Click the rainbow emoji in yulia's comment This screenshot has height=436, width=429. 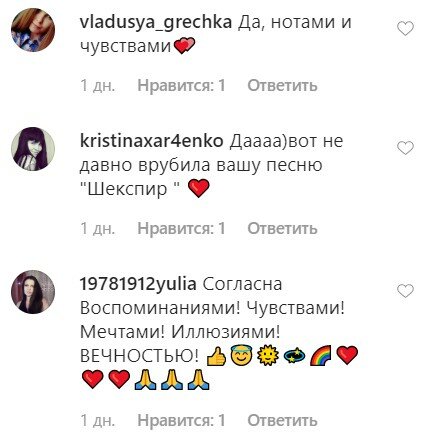pyautogui.click(x=321, y=356)
